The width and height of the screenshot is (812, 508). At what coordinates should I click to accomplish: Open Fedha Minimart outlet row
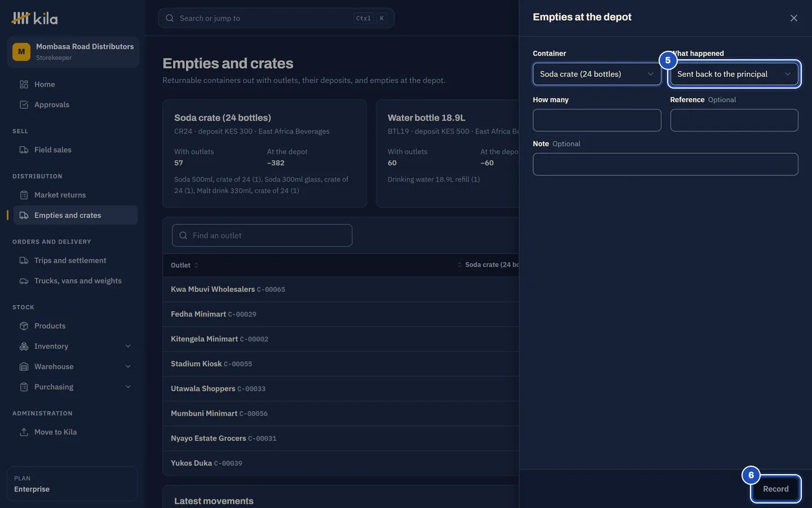pyautogui.click(x=341, y=314)
